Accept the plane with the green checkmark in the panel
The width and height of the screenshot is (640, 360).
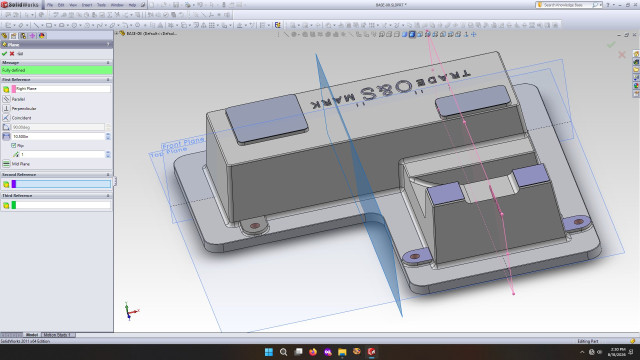[4, 53]
